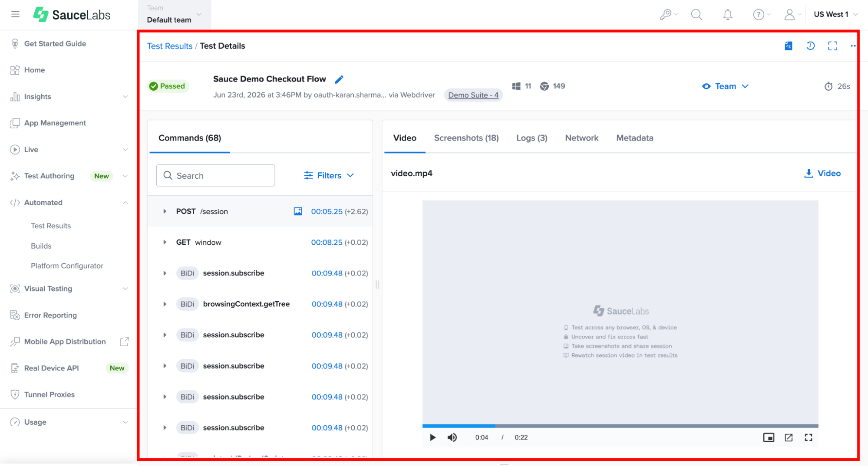
Task: Expand the Test Authoring section
Action: pos(125,176)
